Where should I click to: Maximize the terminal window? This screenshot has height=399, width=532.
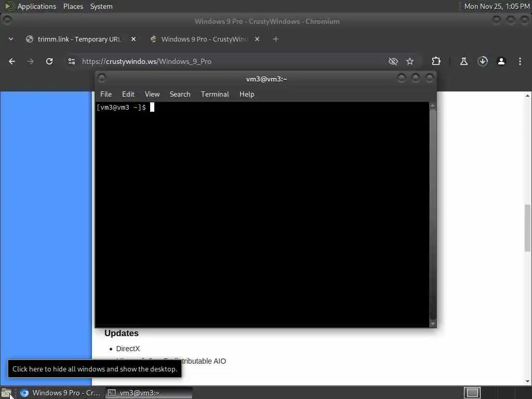(415, 78)
